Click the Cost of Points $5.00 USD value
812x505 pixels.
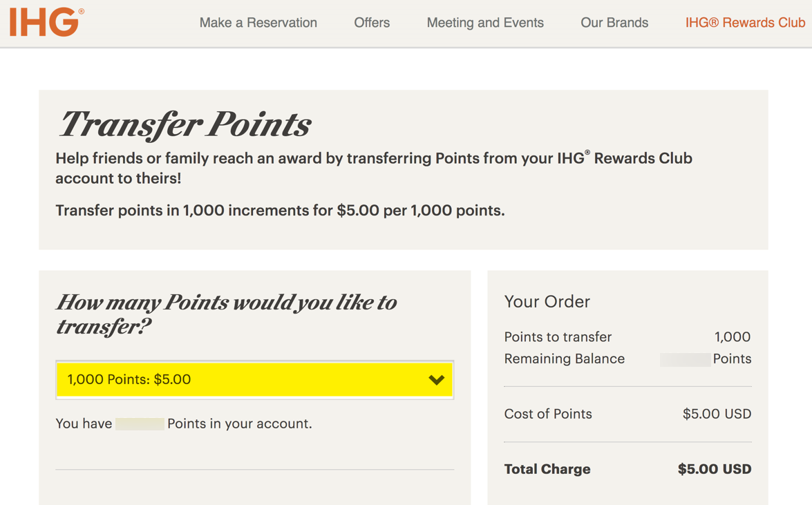[717, 414]
